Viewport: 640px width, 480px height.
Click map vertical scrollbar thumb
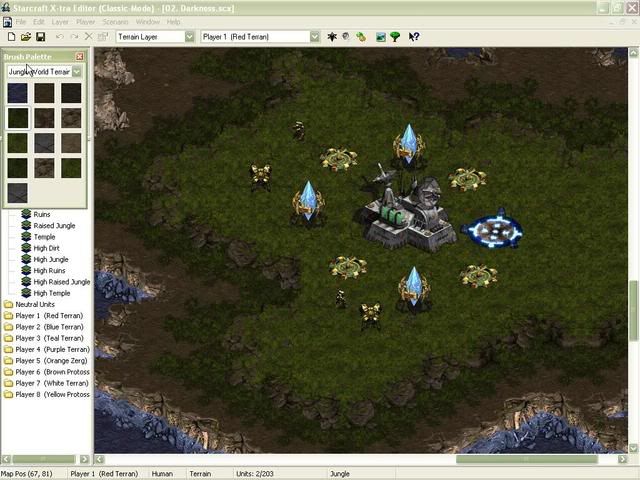[633, 310]
